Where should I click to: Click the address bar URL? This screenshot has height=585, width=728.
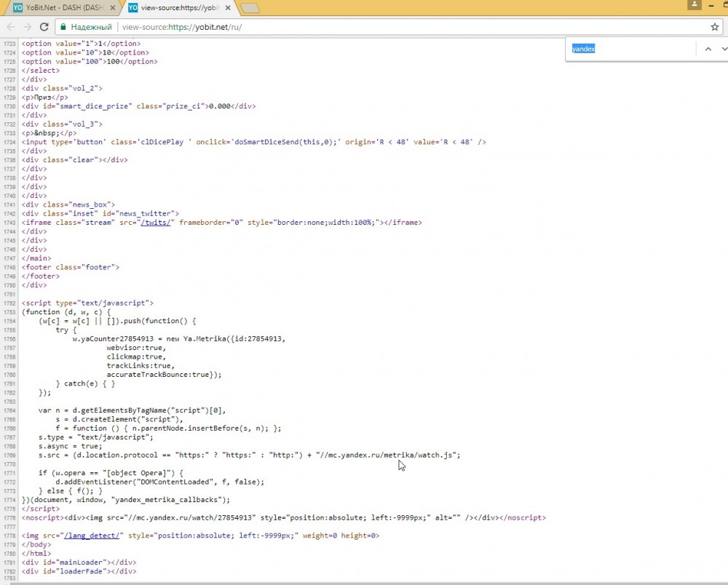182,27
